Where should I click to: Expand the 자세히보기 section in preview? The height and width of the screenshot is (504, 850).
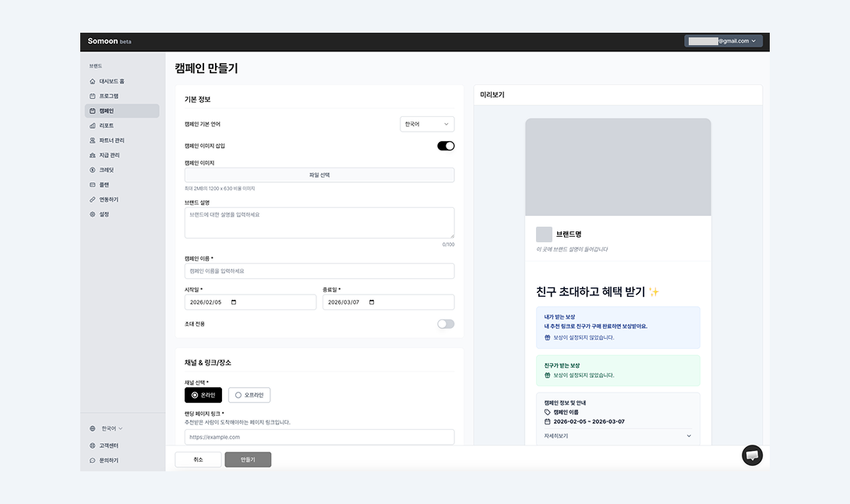coord(618,436)
